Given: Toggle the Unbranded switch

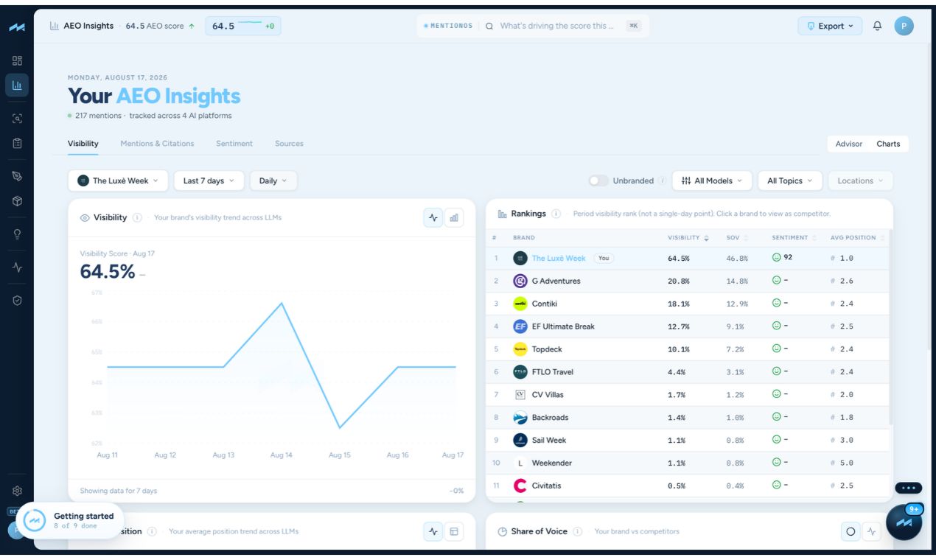Looking at the screenshot, I should click(598, 181).
